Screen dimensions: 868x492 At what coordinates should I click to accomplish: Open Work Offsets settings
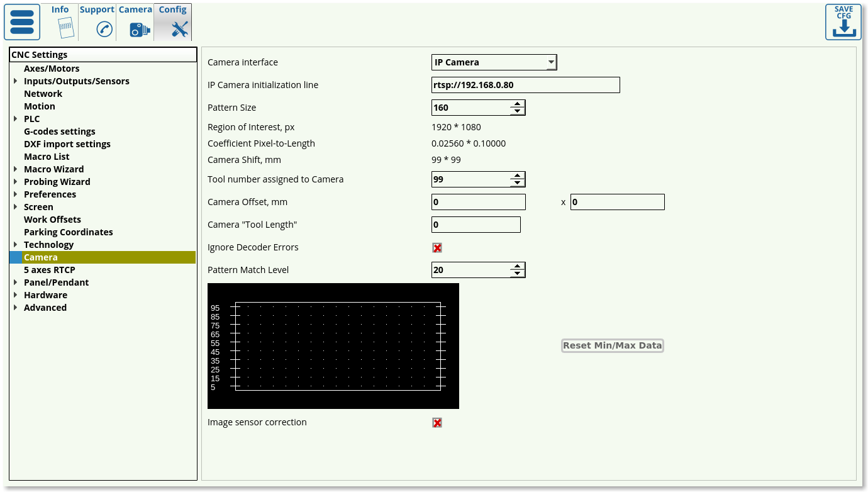pos(52,220)
